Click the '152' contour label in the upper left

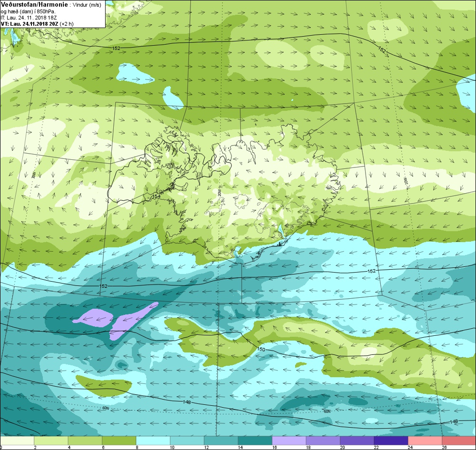coord(116,48)
